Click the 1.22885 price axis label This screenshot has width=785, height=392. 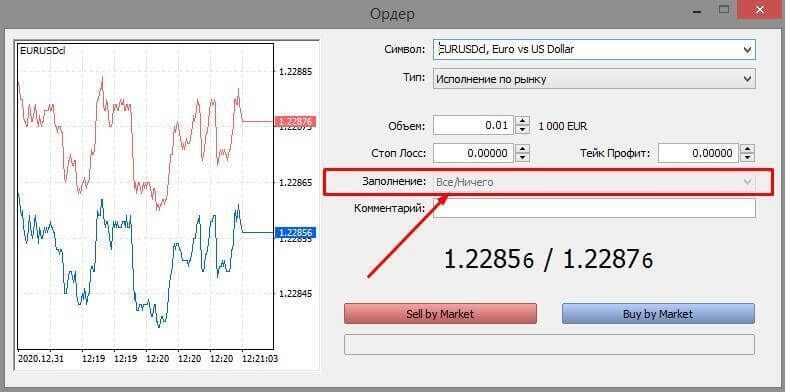click(x=295, y=72)
